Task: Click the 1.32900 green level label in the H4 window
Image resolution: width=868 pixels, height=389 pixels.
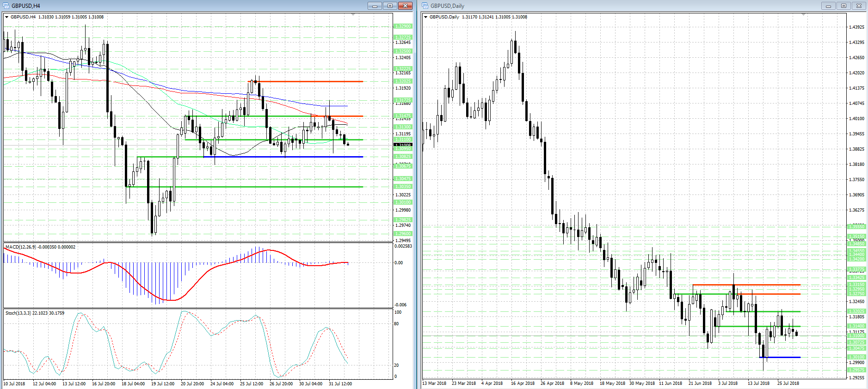Action: 403,26
